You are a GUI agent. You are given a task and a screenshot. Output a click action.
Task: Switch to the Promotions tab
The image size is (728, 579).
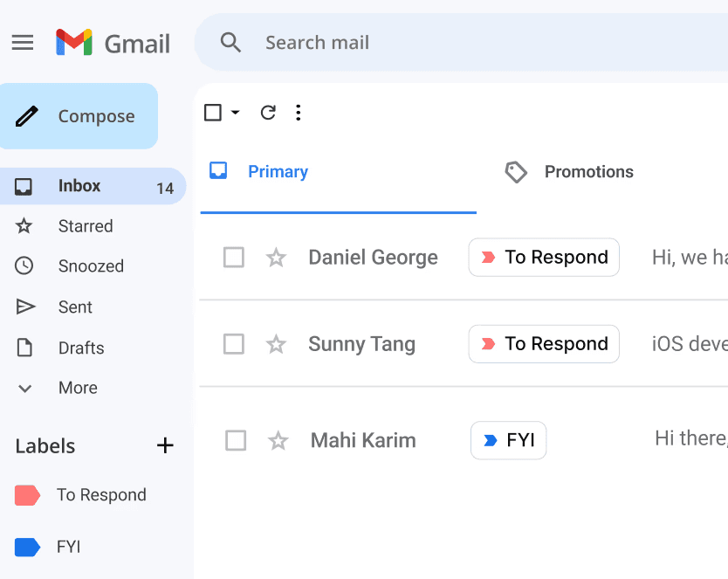pyautogui.click(x=569, y=171)
